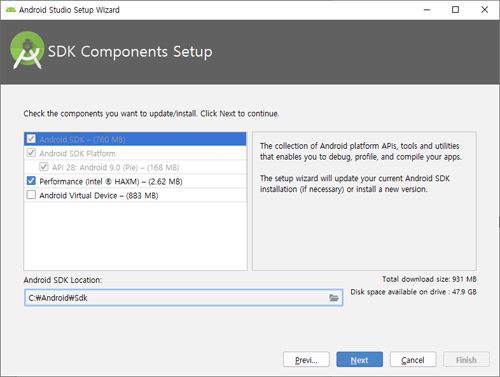Toggle the Android SDK Platform checkbox

coord(31,153)
